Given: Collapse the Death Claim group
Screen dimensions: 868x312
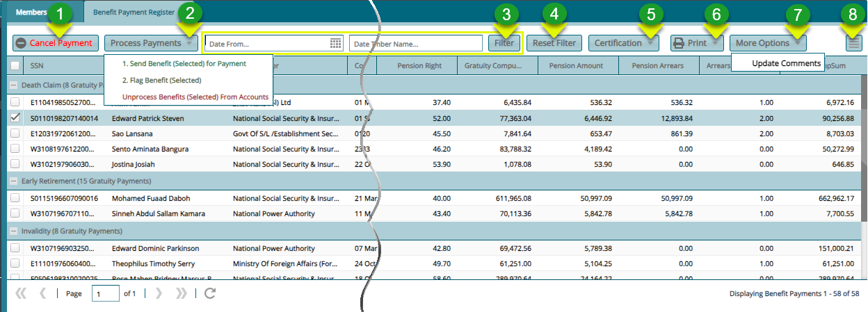Looking at the screenshot, I should [15, 85].
